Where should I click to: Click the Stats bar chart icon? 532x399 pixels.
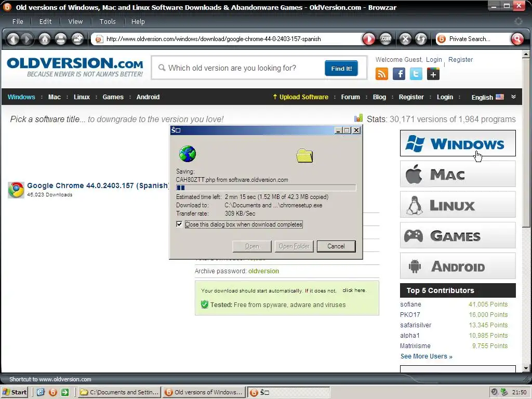[x=358, y=118]
